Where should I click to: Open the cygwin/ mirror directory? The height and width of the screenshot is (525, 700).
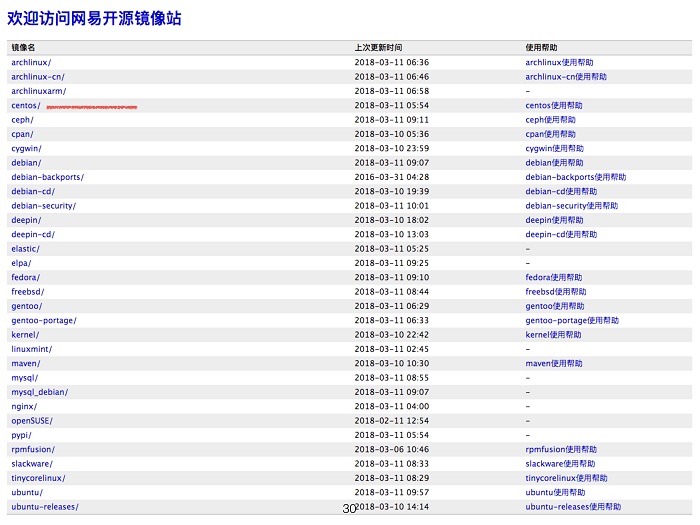pyautogui.click(x=26, y=148)
